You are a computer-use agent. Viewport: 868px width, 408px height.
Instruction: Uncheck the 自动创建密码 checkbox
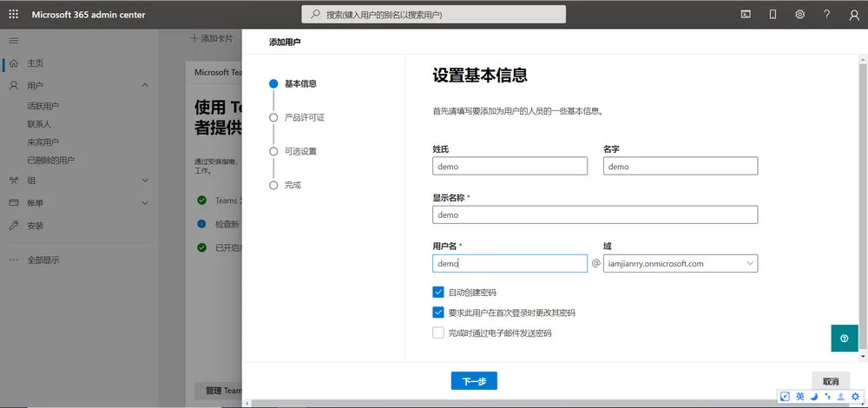[438, 293]
